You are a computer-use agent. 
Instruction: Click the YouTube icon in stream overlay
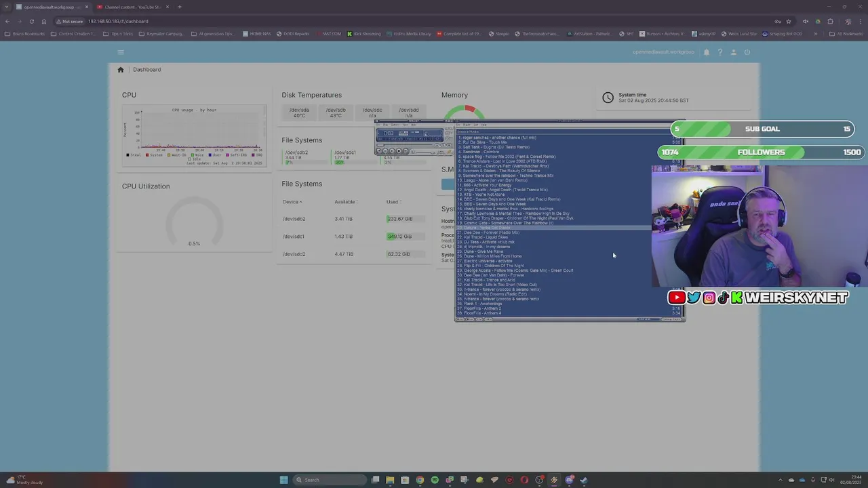pyautogui.click(x=676, y=298)
